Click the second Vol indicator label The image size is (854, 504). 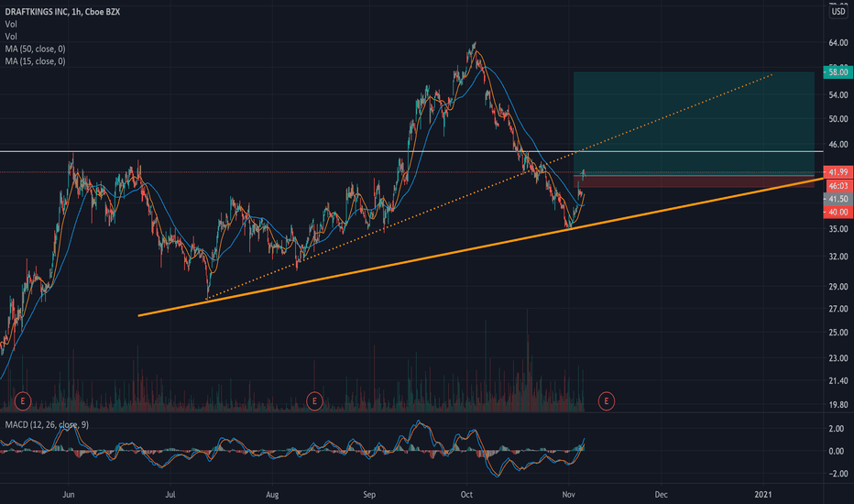click(11, 37)
